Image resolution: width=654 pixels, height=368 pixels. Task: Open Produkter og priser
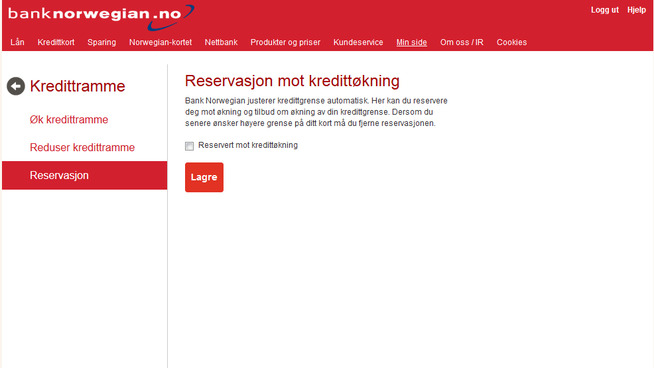tap(285, 43)
